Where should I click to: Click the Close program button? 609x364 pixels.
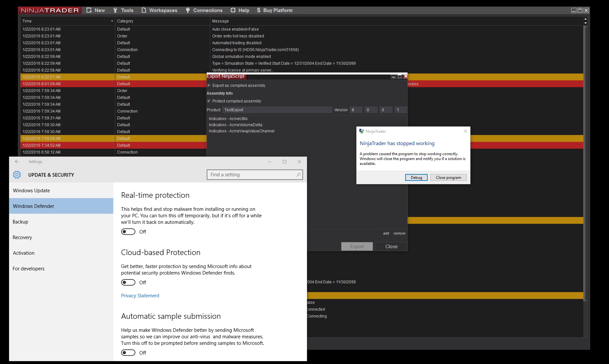tap(449, 177)
